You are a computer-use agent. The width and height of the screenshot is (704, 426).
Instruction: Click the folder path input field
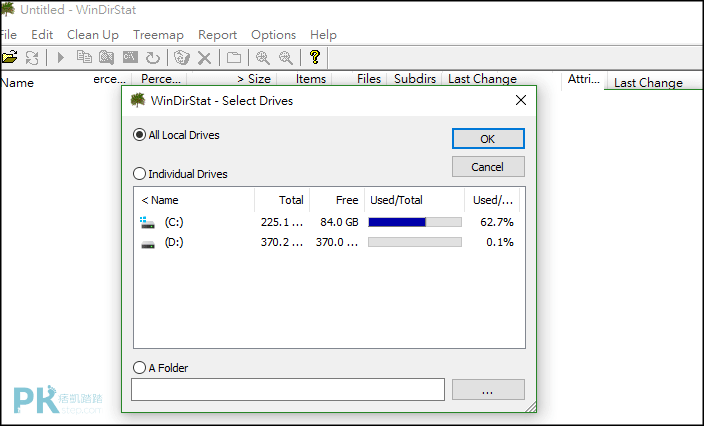click(x=288, y=389)
